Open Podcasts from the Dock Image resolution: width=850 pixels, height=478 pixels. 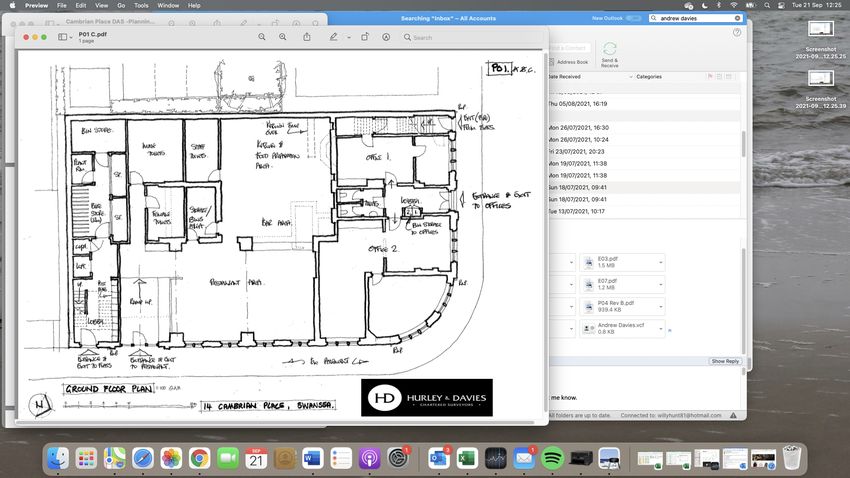(369, 458)
